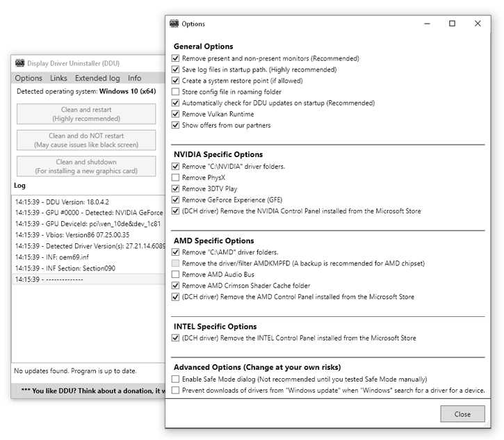This screenshot has height=440, width=504.
Task: Click No updates found status text
Action: [x=75, y=371]
